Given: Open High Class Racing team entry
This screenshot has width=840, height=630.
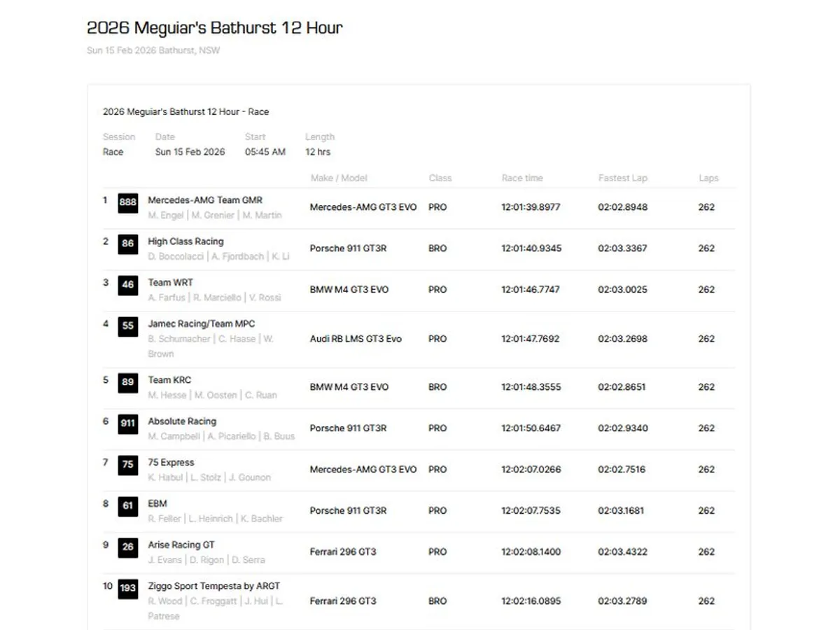Looking at the screenshot, I should click(x=185, y=241).
